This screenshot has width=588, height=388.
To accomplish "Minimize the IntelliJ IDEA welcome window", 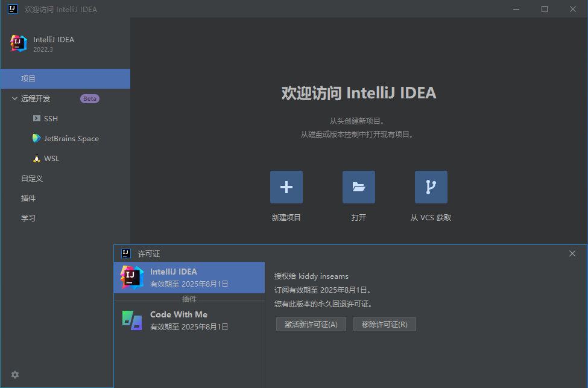I will 516,9.
